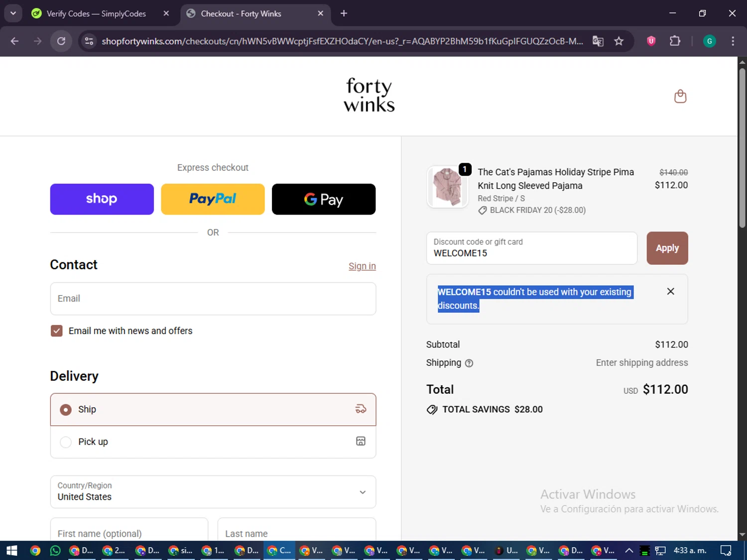This screenshot has width=747, height=560.
Task: Click the scrollbar down arrow
Action: 742,535
